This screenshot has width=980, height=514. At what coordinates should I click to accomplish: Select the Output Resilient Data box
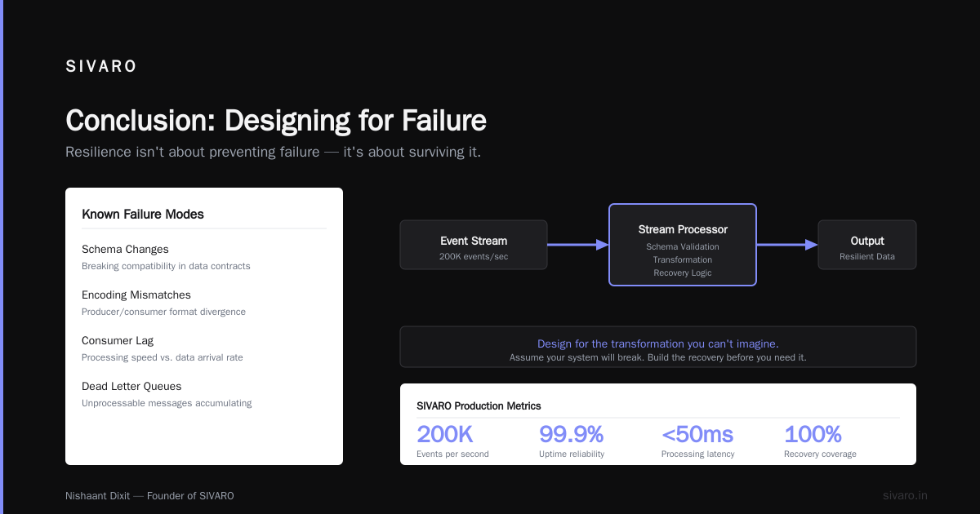(867, 245)
